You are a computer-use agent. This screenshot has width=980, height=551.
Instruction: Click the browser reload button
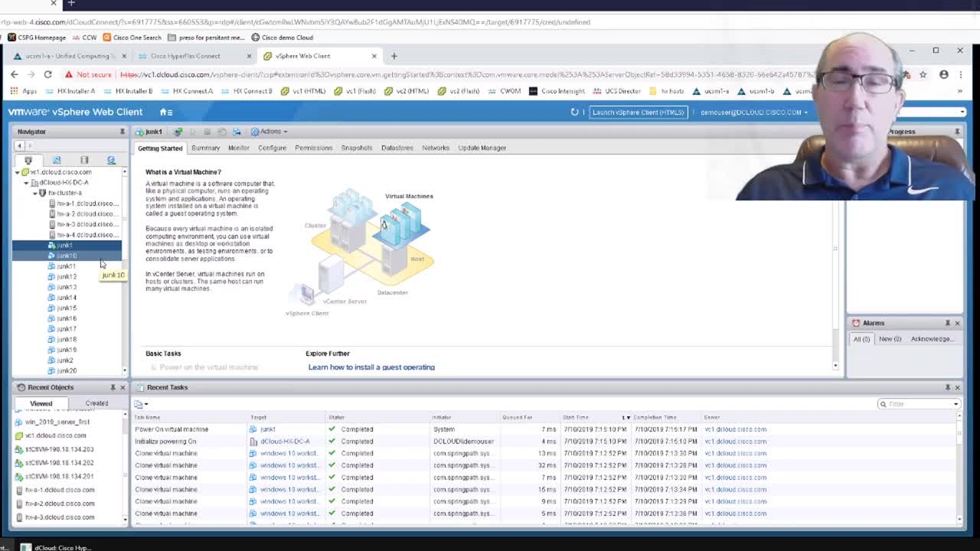[x=47, y=74]
